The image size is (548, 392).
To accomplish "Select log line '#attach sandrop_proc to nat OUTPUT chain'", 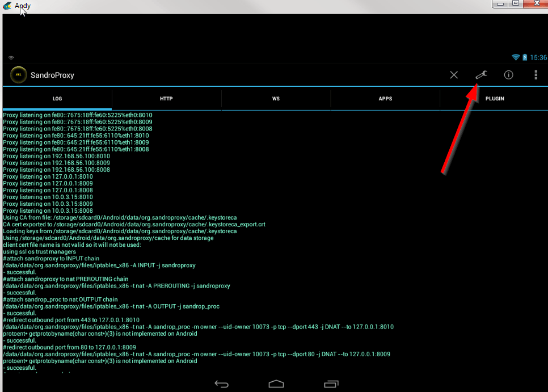I will pos(60,300).
